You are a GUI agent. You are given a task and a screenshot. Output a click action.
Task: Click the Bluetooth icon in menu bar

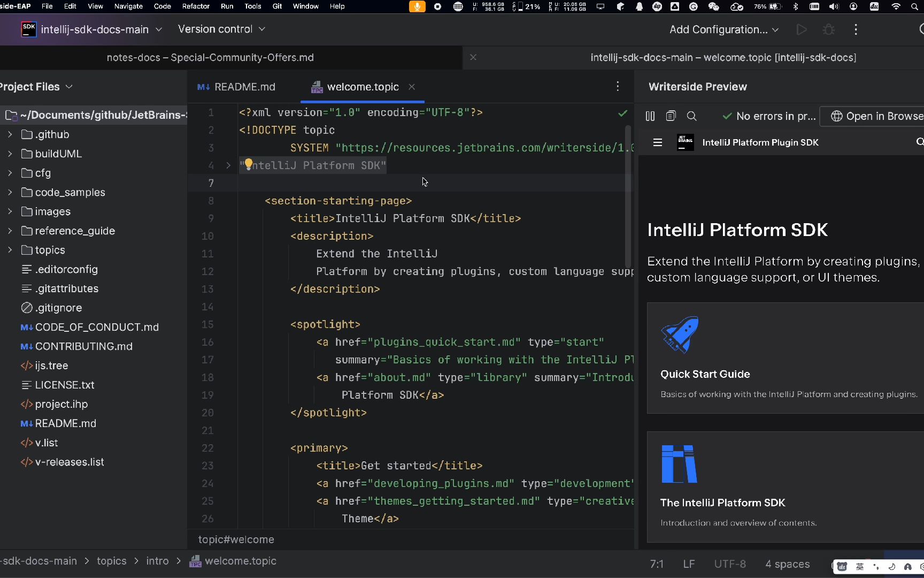tap(796, 6)
